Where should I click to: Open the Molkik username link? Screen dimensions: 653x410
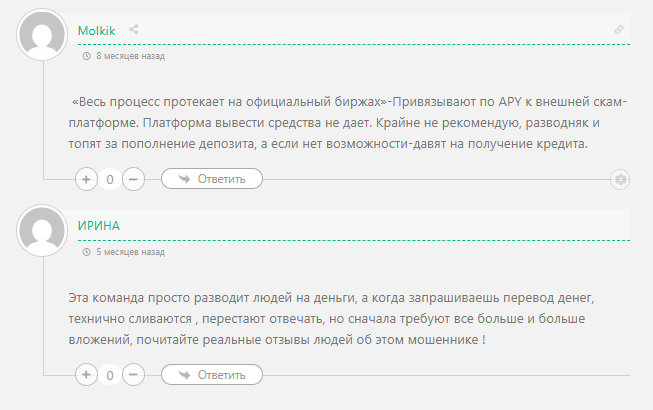[x=97, y=30]
